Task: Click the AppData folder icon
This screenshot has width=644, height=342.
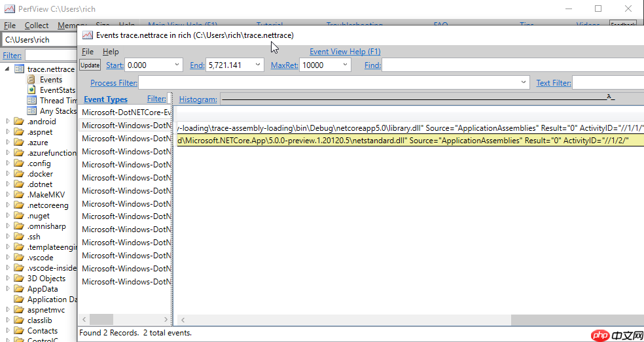Action: tap(19, 288)
